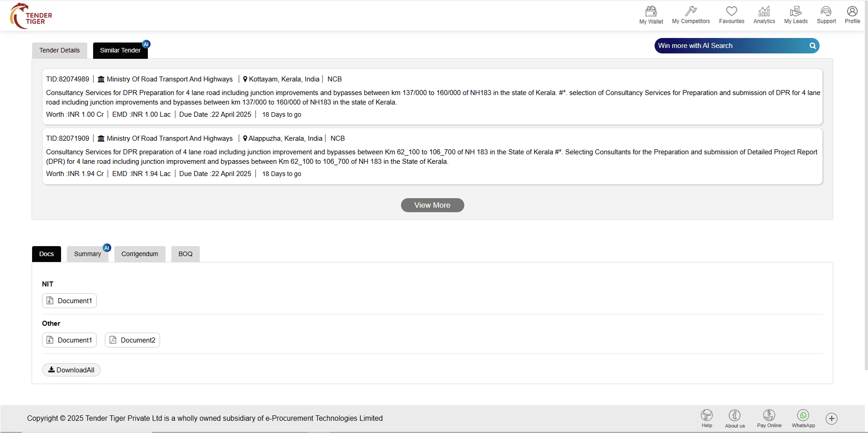Open My Leads
Image resolution: width=868 pixels, height=433 pixels.
coord(795,15)
